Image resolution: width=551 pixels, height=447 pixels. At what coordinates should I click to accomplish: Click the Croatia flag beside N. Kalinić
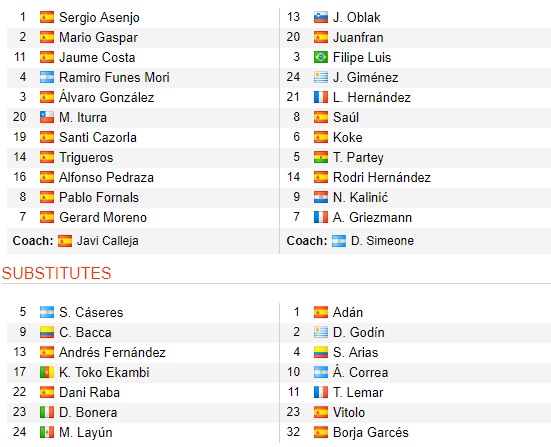pyautogui.click(x=320, y=197)
